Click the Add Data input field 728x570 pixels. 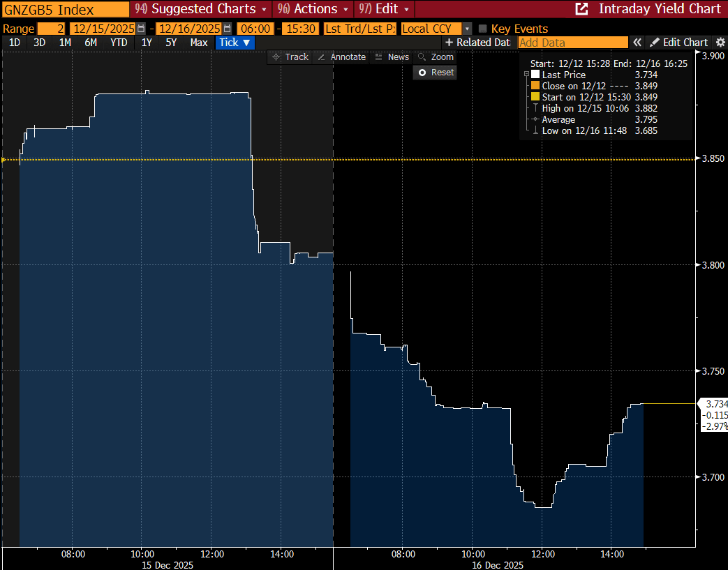tap(573, 43)
